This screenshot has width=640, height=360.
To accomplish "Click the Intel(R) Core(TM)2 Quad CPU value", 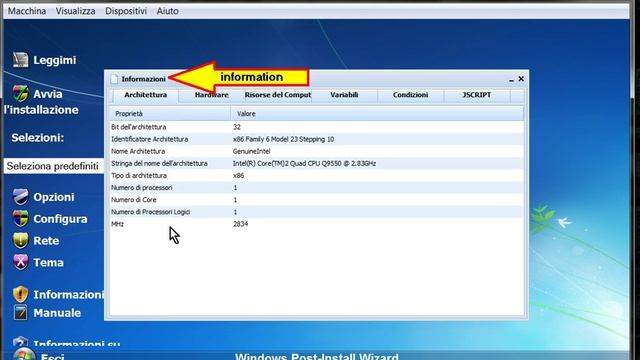I will pyautogui.click(x=304, y=163).
